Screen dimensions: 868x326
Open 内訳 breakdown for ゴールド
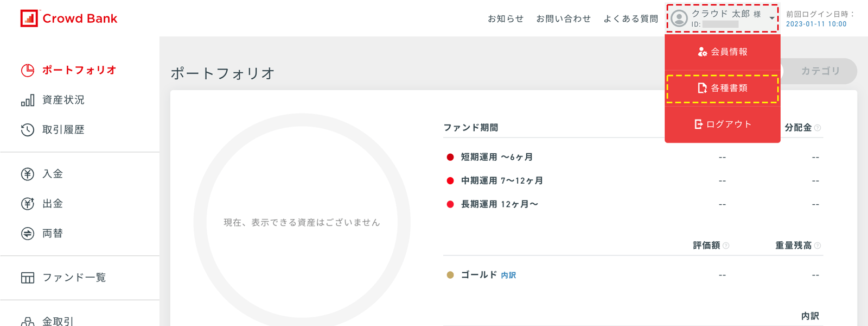[509, 275]
